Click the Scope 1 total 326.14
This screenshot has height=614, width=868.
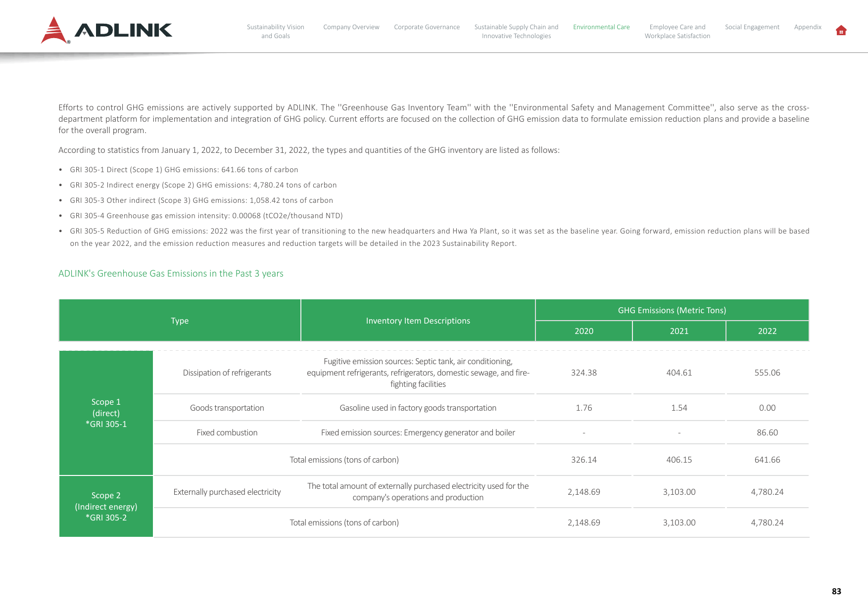(584, 460)
